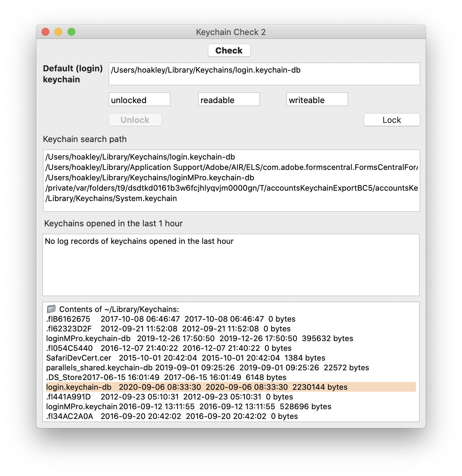Select the SafariDevCert.cer file entry
This screenshot has width=462, height=476.
[79, 358]
